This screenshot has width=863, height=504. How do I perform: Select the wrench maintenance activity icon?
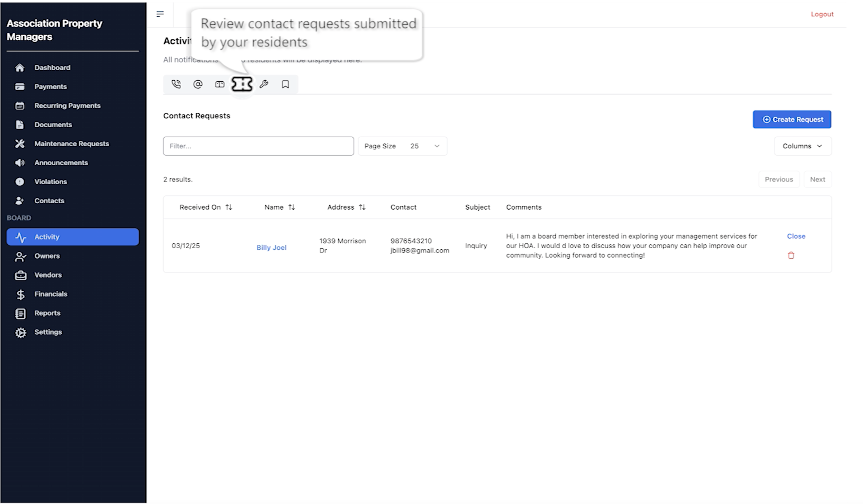tap(264, 84)
